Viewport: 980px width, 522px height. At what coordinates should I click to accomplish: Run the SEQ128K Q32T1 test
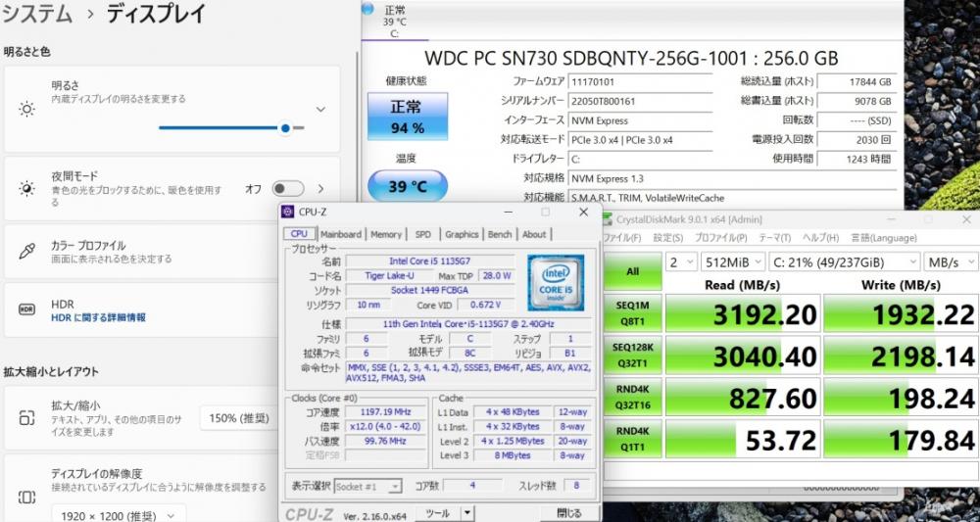(x=632, y=356)
